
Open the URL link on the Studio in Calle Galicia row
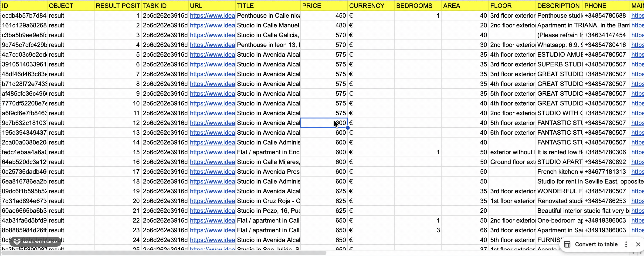212,35
